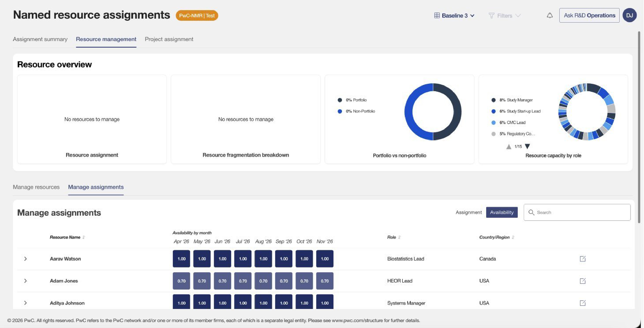Sort by Country/Region column icon
Viewport: 644px width, 328px height.
[x=513, y=237]
